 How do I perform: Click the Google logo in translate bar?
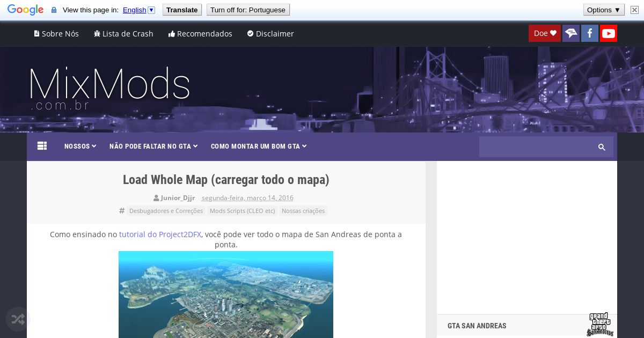tap(25, 10)
